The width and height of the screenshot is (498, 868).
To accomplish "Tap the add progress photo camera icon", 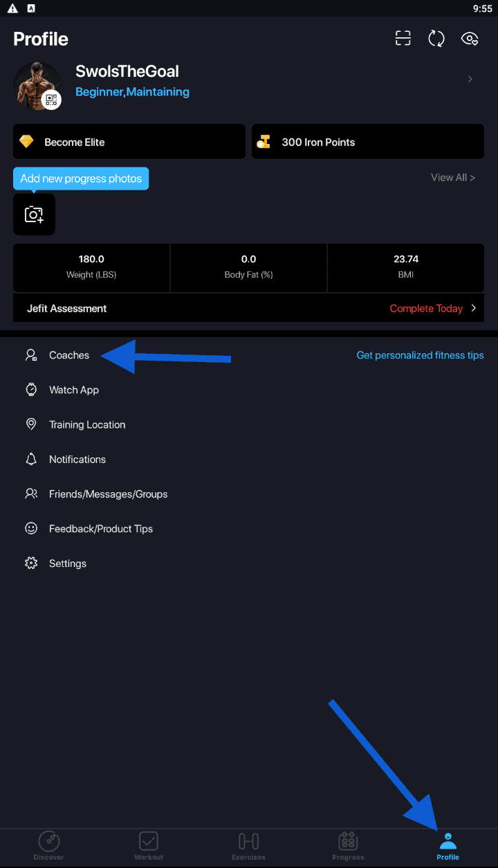I will point(34,215).
